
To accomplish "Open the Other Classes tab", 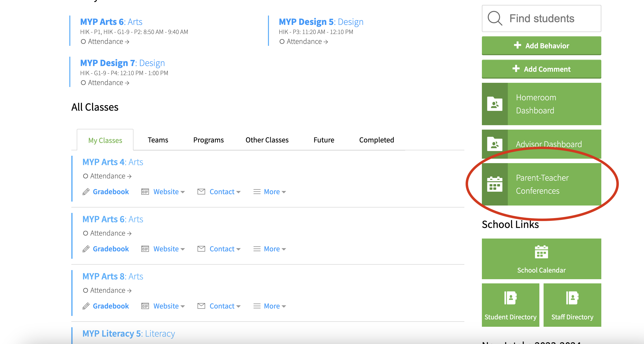I will point(267,140).
